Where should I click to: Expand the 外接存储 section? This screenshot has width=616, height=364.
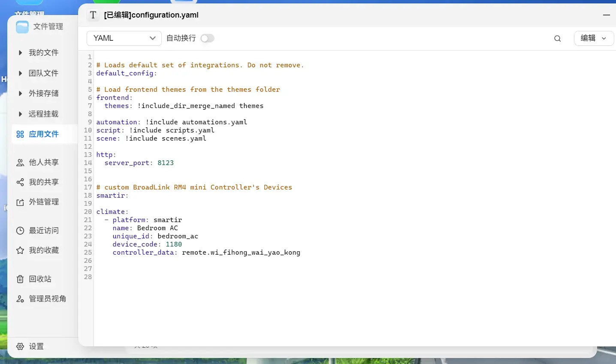(x=20, y=93)
